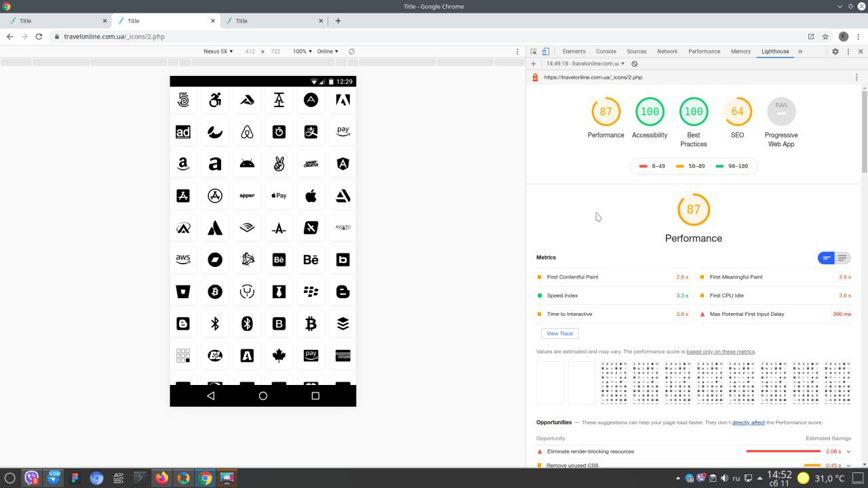Follow the 'directly affect' link
The width and height of the screenshot is (868, 488).
(x=748, y=422)
